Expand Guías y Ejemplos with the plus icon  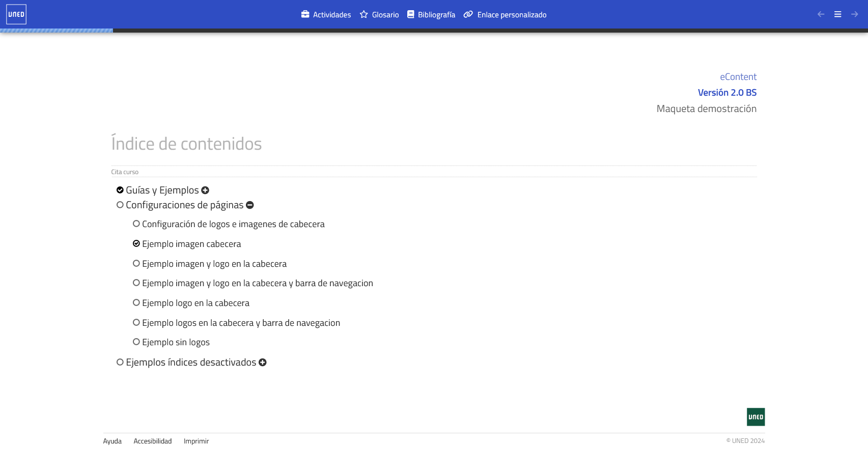point(205,190)
